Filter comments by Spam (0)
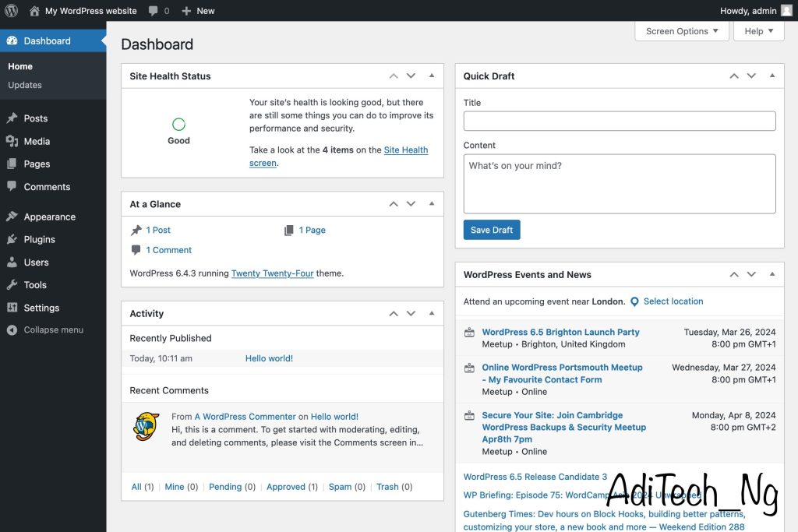798x532 pixels. click(347, 487)
